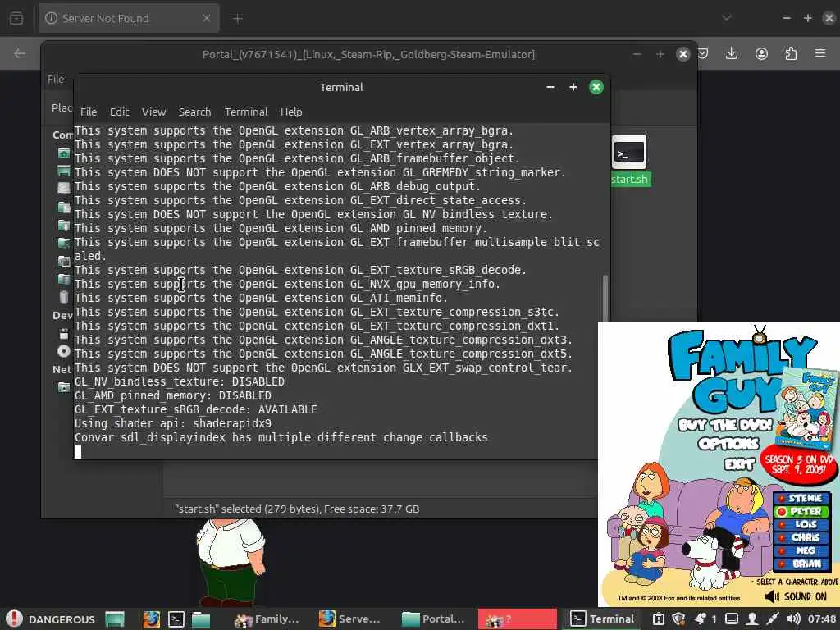
Task: Open the Firefox account icon
Action: (761, 53)
